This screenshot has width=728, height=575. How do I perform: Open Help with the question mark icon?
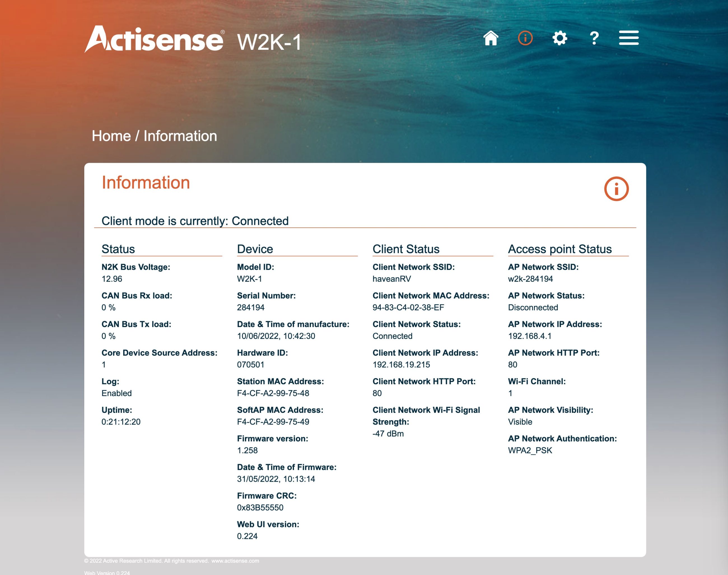pos(594,38)
